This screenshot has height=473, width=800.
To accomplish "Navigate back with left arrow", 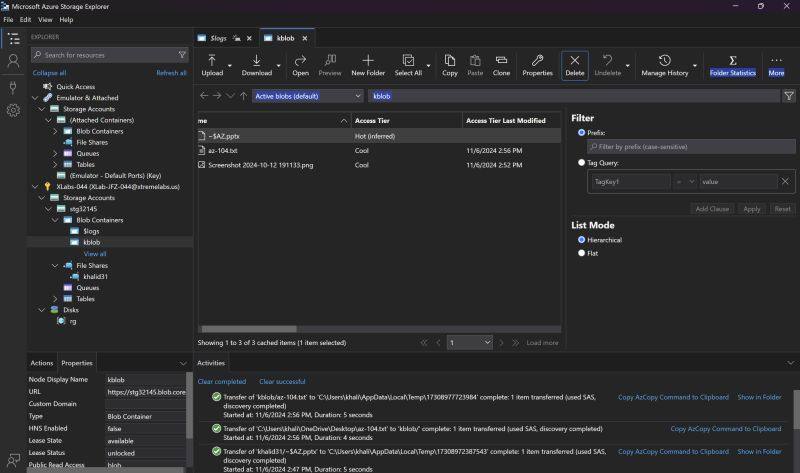I will [204, 96].
